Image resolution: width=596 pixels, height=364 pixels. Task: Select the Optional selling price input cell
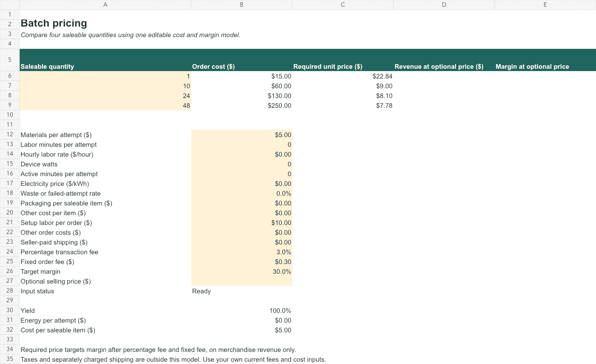(x=242, y=281)
